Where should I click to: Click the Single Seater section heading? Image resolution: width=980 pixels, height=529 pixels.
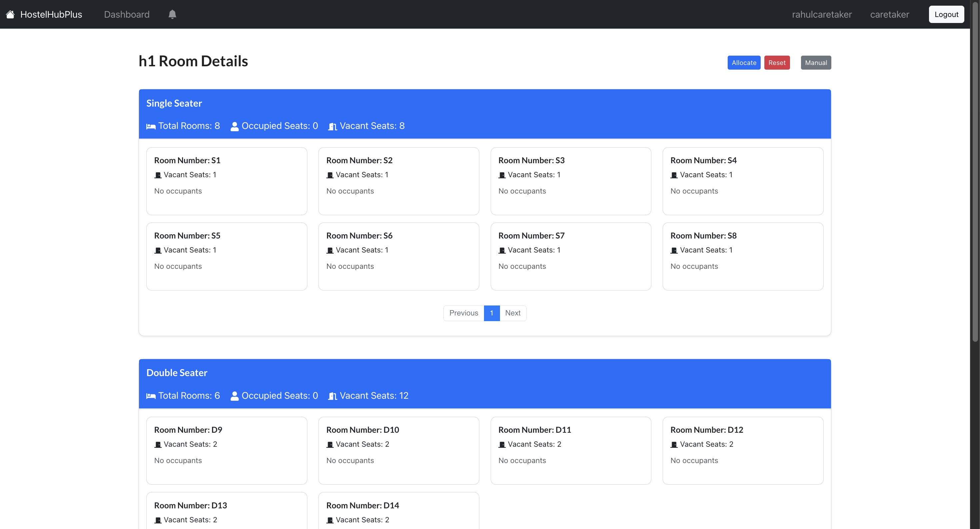click(x=174, y=103)
